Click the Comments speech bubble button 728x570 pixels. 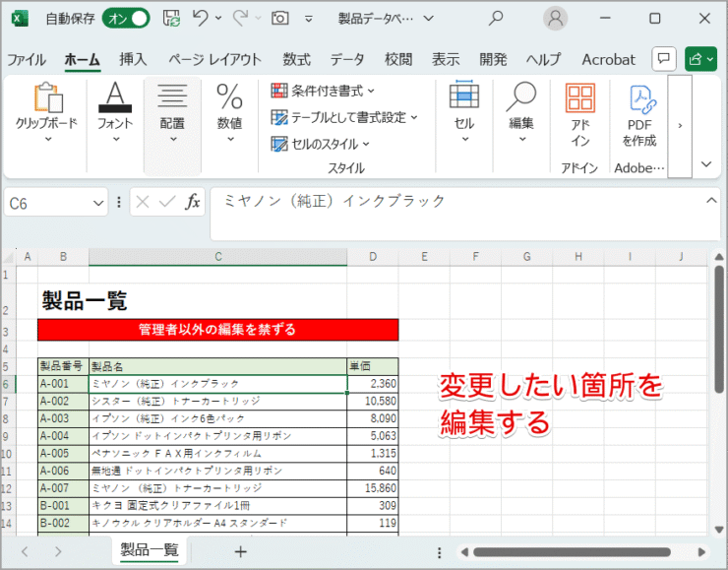pos(663,59)
